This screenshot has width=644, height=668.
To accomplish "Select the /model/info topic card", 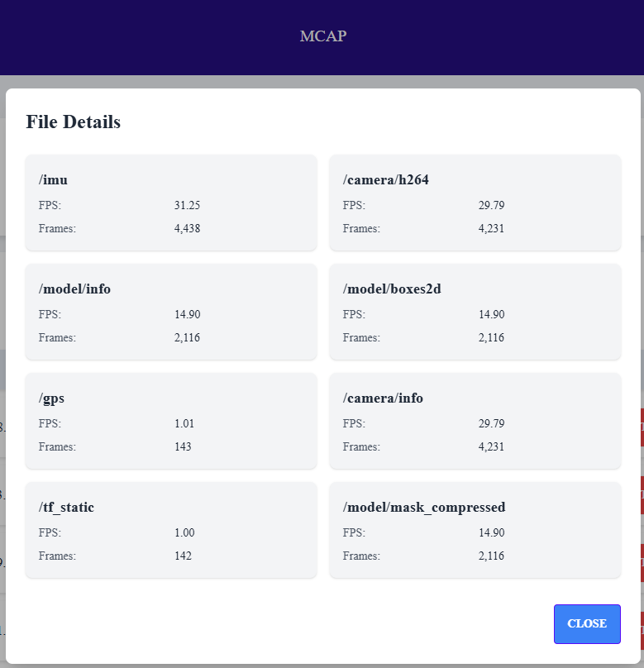I will [x=171, y=312].
